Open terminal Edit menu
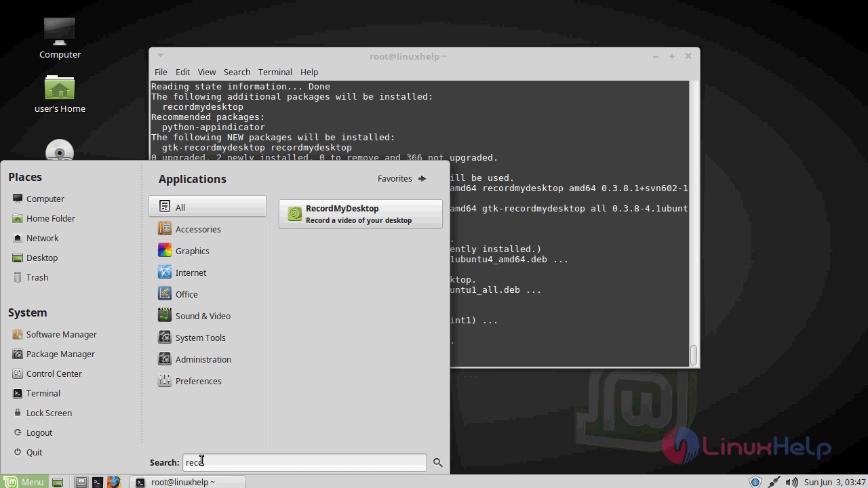The width and height of the screenshot is (868, 488). pos(182,72)
